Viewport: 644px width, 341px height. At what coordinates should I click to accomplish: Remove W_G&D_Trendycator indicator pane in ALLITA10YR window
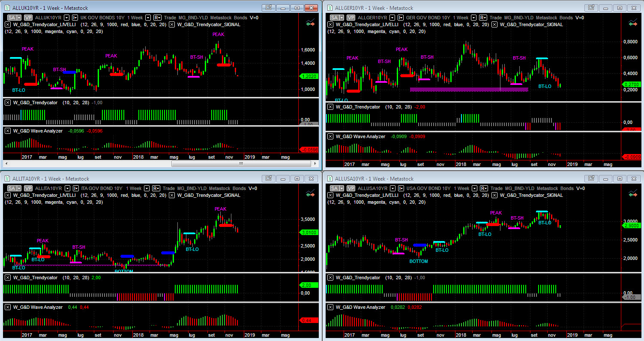click(x=7, y=278)
